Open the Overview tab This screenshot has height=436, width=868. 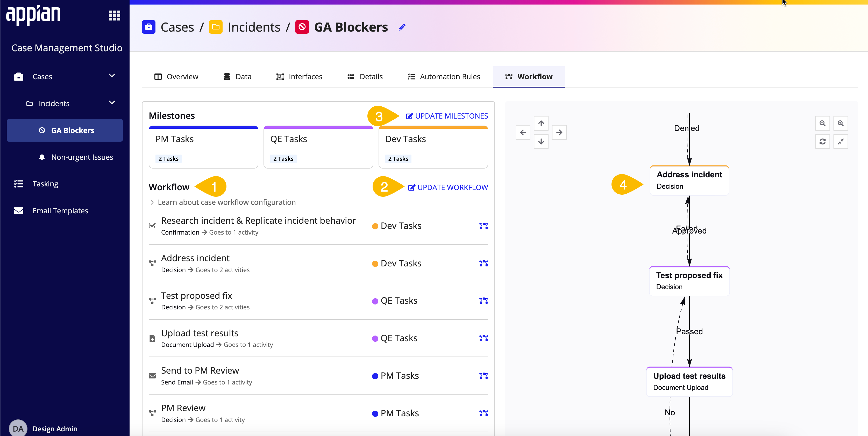[x=176, y=76]
